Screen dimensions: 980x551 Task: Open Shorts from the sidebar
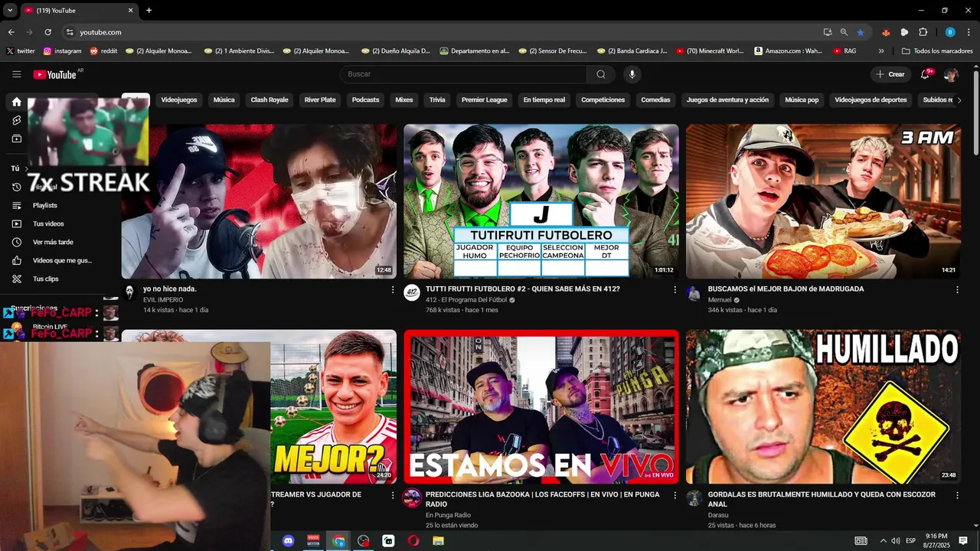(17, 120)
